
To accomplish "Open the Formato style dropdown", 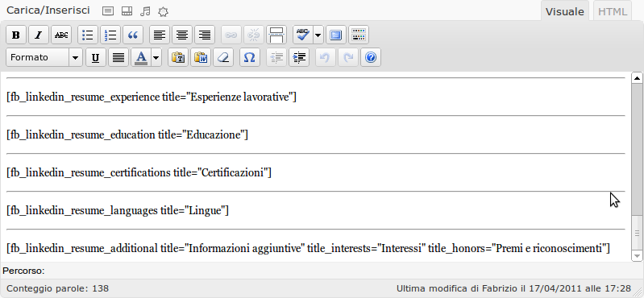I will [44, 57].
